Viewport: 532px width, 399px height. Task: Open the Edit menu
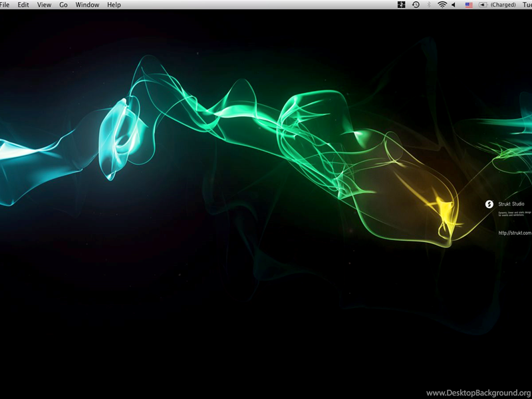[x=23, y=5]
